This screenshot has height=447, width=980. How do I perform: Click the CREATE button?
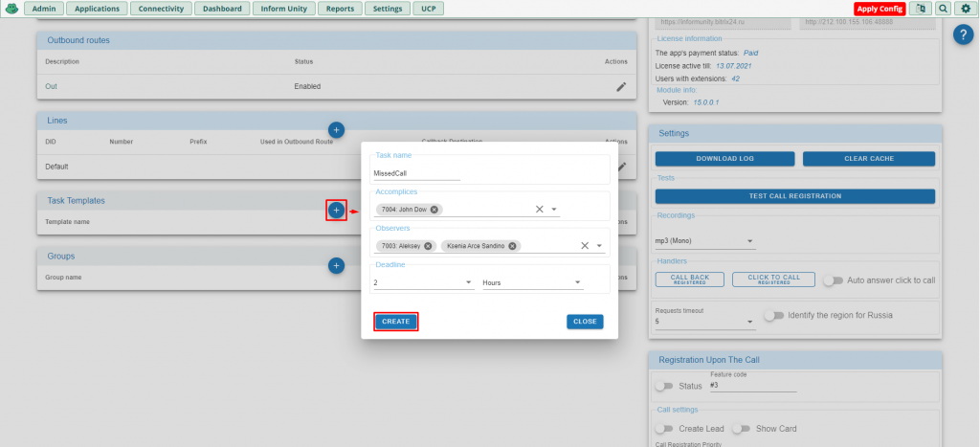pos(395,322)
